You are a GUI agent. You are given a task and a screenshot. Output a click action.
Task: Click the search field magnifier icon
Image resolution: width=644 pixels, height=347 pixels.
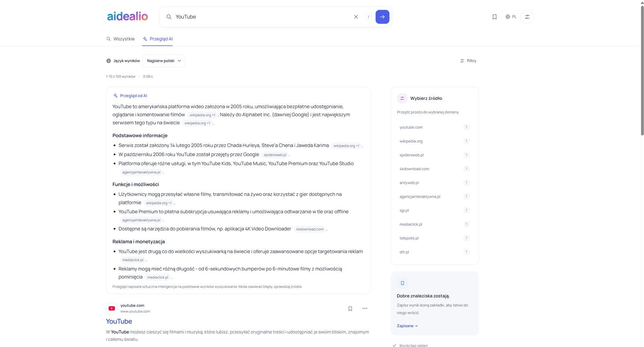pos(169,17)
